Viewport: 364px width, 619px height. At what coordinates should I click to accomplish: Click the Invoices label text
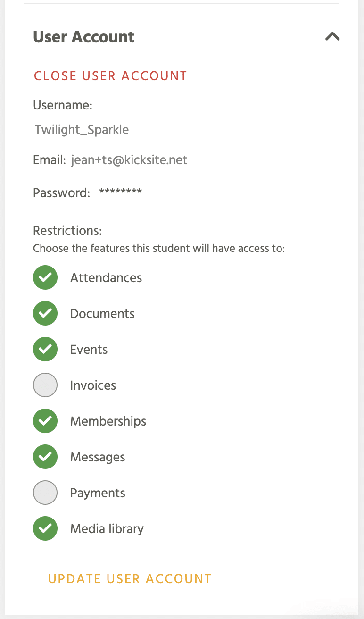(x=93, y=385)
